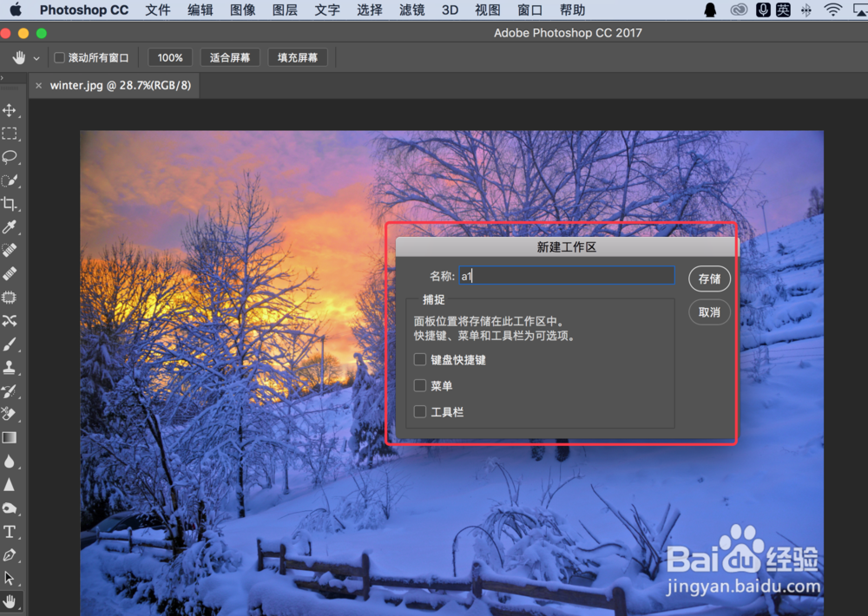
Task: Select the Clone Stamp tool
Action: point(11,367)
